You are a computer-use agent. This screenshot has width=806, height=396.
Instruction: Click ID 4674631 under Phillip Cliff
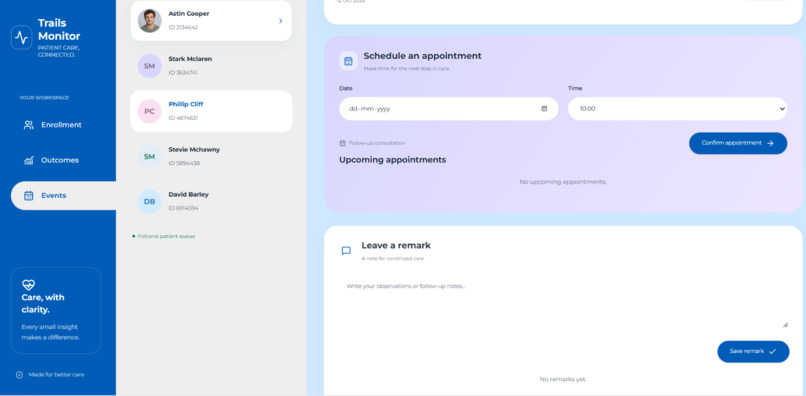tap(183, 118)
